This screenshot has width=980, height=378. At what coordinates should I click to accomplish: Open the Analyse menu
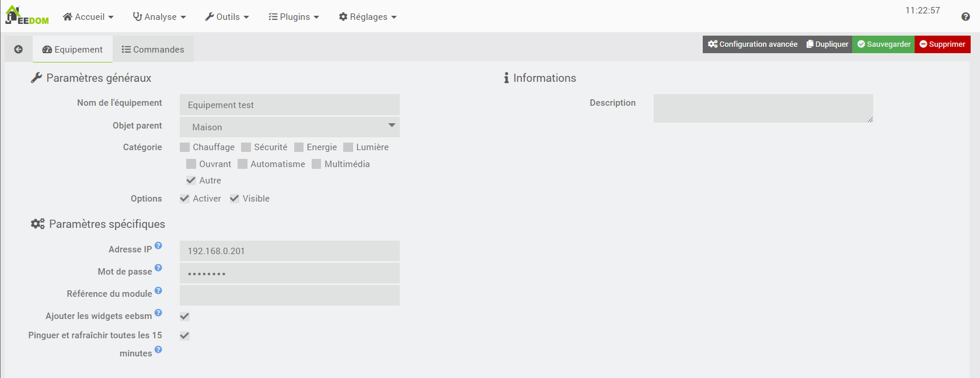pyautogui.click(x=159, y=17)
